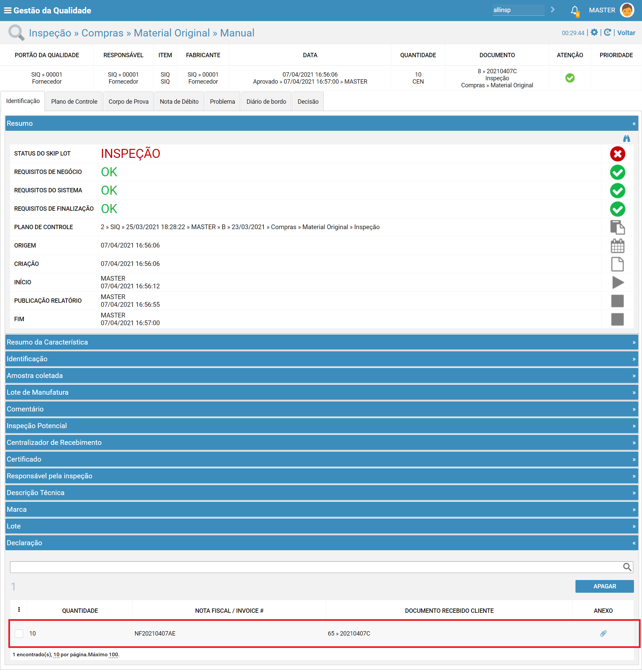Click the green check for Requisitos do Sistema
Image resolution: width=642 pixels, height=672 pixels.
tap(617, 191)
